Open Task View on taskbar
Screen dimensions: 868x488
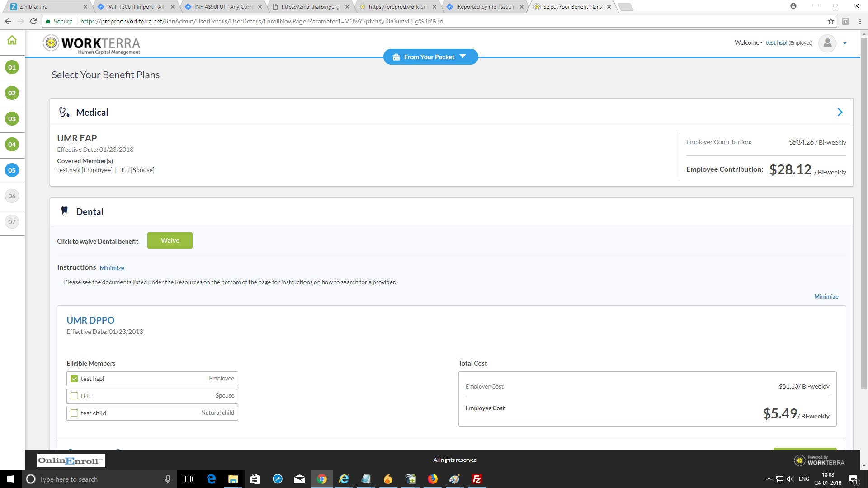click(188, 479)
